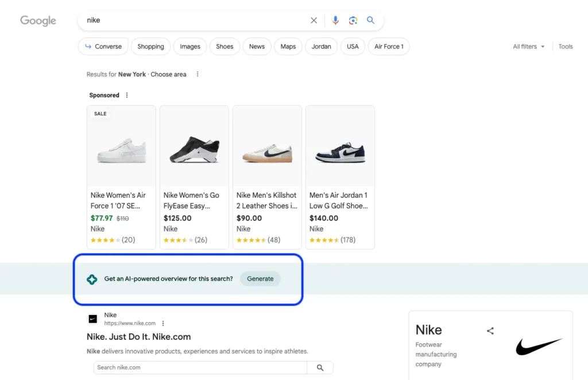Click the Google logo
Screen dimensions: 588x380
38,21
